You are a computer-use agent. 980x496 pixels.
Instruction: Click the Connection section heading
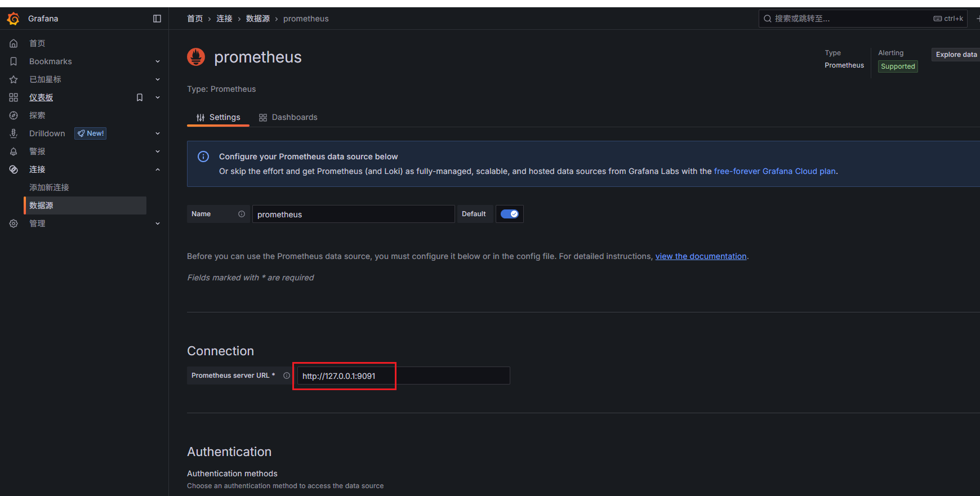coord(220,351)
